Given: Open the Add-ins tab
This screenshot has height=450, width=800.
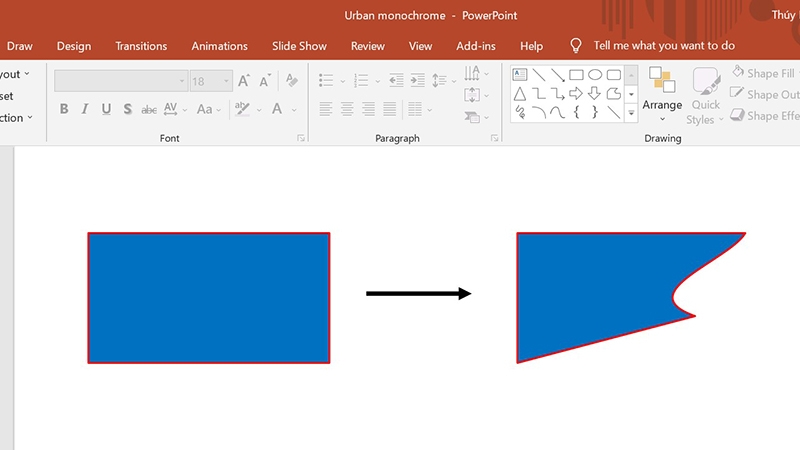Looking at the screenshot, I should point(476,46).
